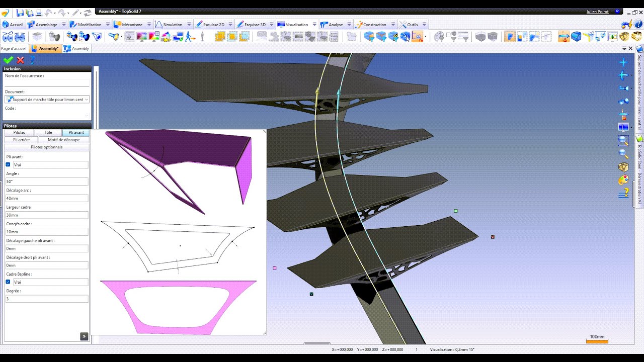Select the Tôle sub-tab

[x=48, y=132]
